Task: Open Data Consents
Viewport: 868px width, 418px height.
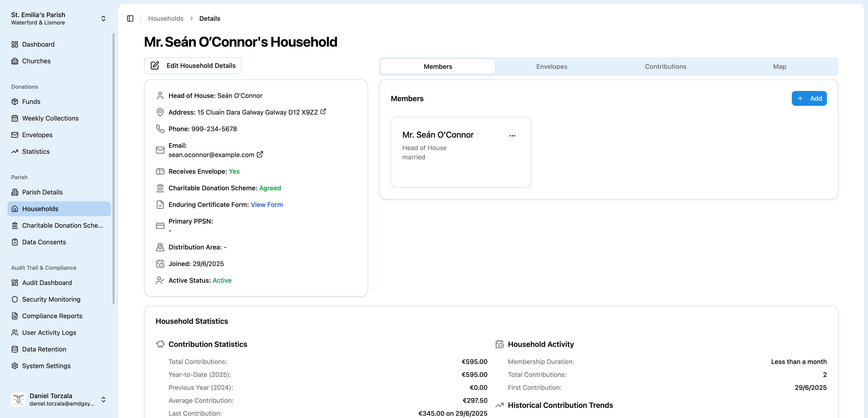Action: (x=44, y=242)
